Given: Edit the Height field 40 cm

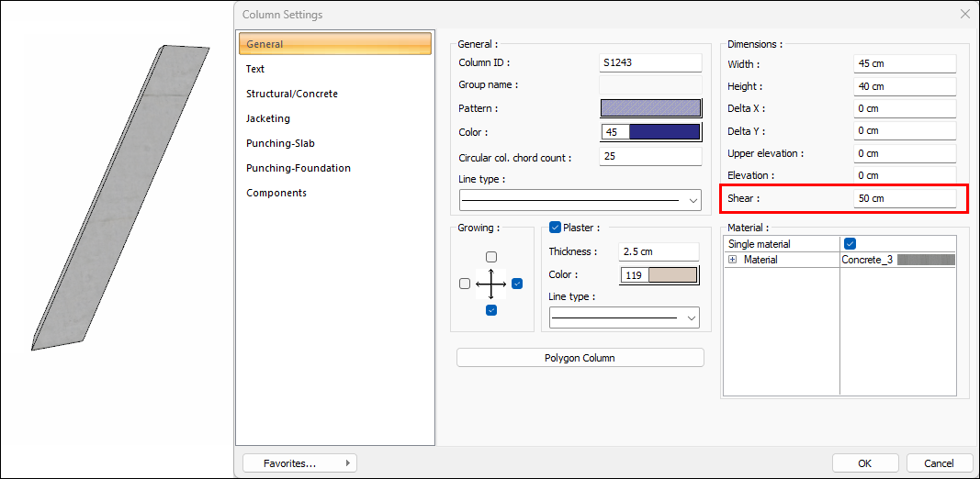Looking at the screenshot, I should [905, 86].
